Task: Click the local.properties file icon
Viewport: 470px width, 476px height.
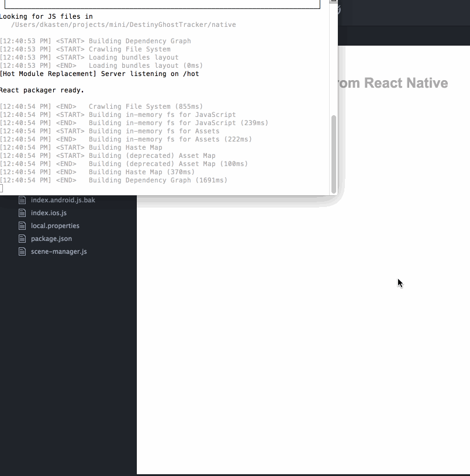Action: click(22, 226)
